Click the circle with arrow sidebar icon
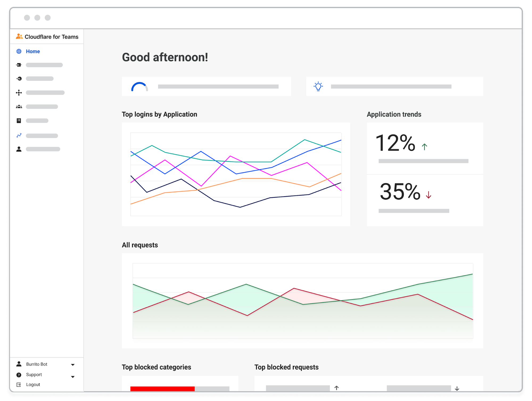Viewport: 532px width, 401px height. pos(19,79)
